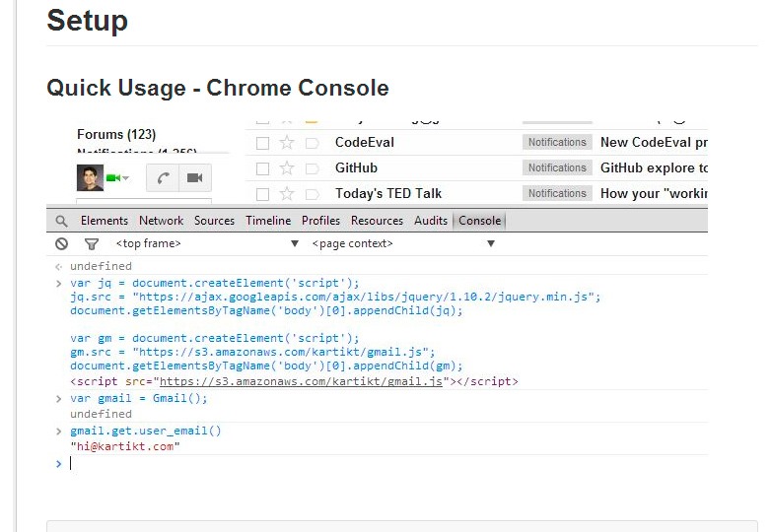The image size is (771, 532).
Task: Check the CodeEval email checkbox
Action: pos(262,143)
